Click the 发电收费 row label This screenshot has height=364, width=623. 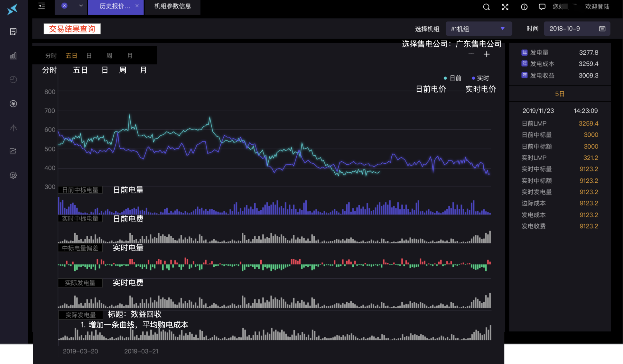pos(534,226)
